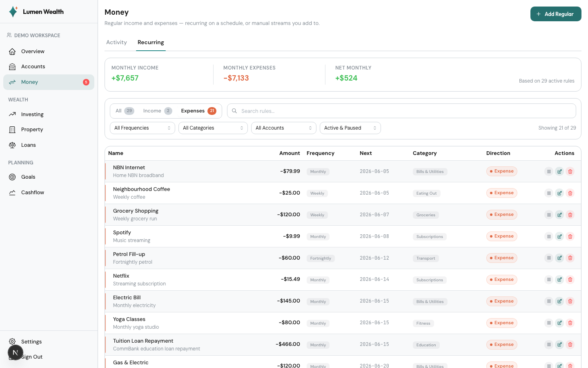Filter by Income rules

click(x=158, y=111)
